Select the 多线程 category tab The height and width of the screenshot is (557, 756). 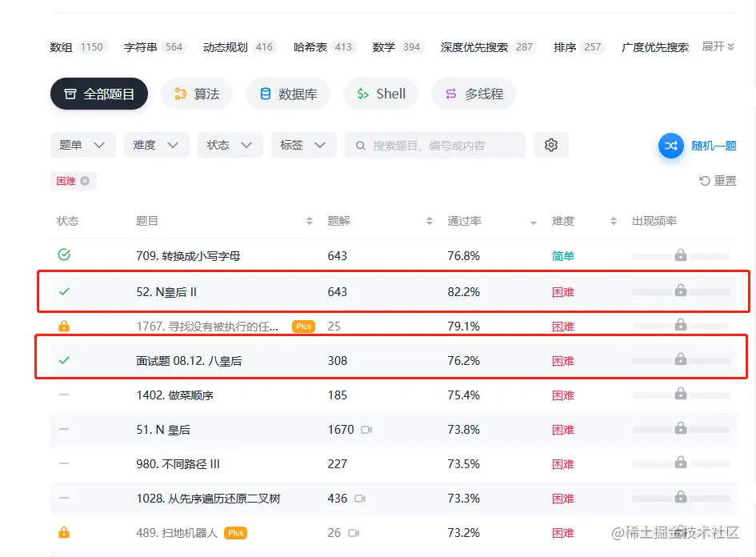pyautogui.click(x=474, y=94)
